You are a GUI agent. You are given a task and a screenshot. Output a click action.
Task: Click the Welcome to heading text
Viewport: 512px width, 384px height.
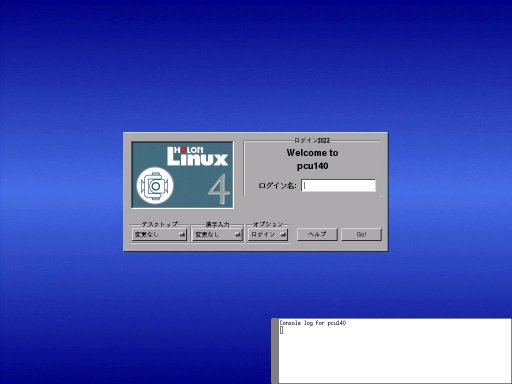coord(312,153)
